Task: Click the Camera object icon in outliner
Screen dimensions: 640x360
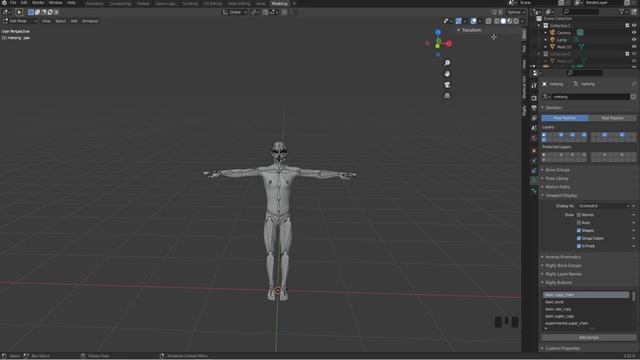Action: click(552, 33)
